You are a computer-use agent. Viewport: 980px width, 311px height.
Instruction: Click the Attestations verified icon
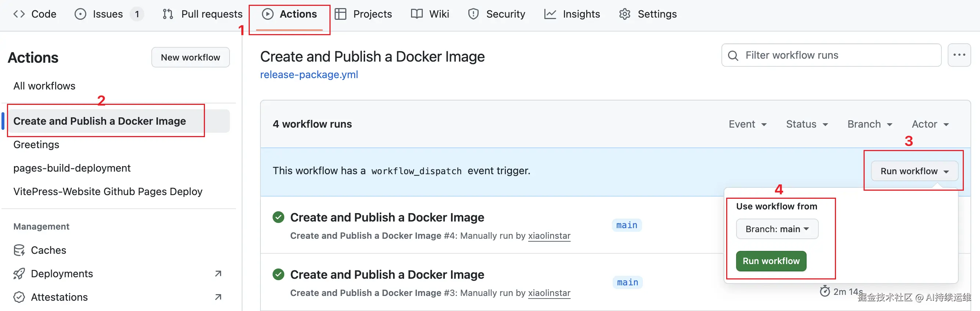[19, 297]
